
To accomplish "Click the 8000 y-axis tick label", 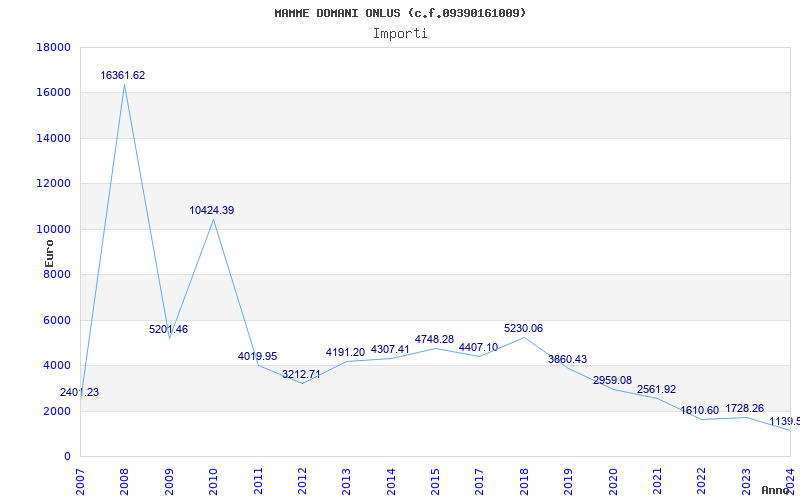I will tap(57, 274).
